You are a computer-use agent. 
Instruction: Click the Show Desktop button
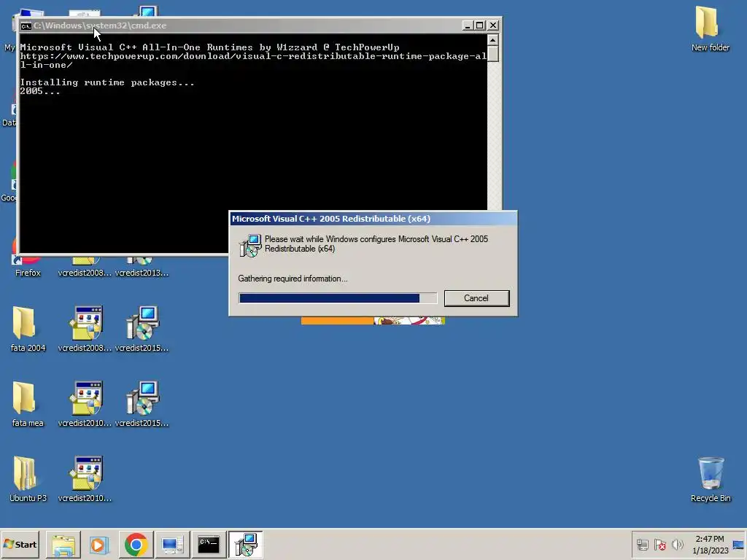coord(739,544)
